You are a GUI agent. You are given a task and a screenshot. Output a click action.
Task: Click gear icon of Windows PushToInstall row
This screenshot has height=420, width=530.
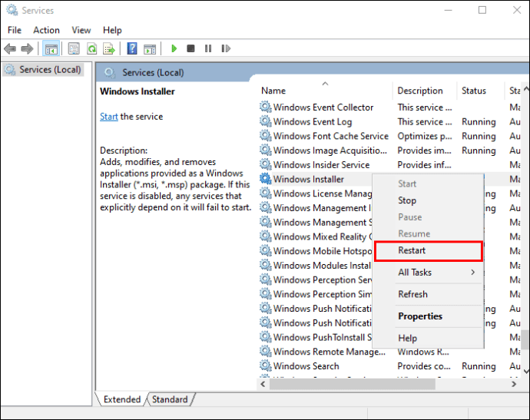(x=265, y=337)
